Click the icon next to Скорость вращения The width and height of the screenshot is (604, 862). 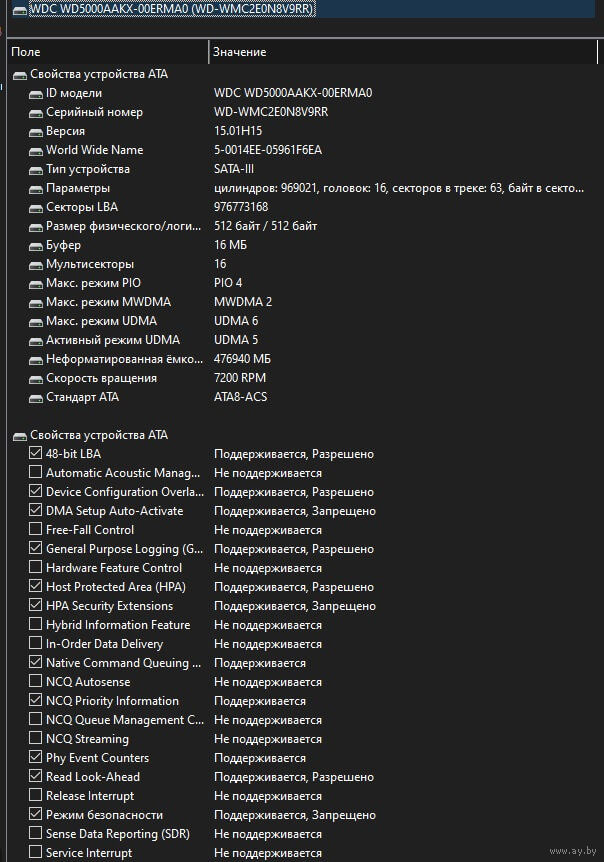(36, 378)
